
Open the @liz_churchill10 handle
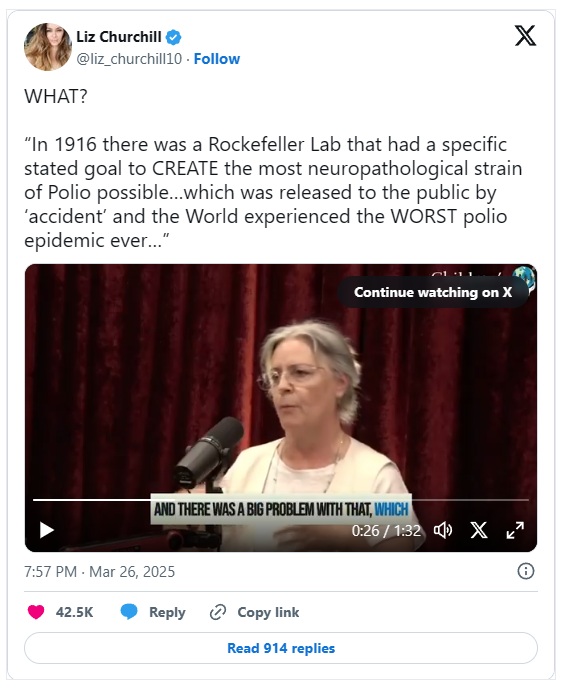129,59
